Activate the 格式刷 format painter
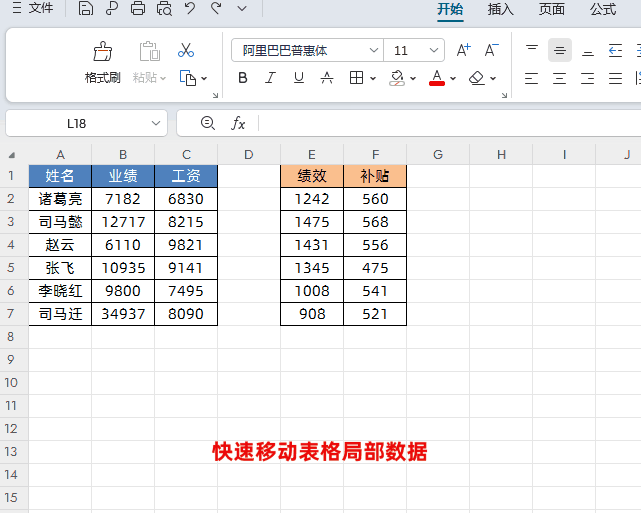Image resolution: width=641 pixels, height=513 pixels. pyautogui.click(x=103, y=62)
